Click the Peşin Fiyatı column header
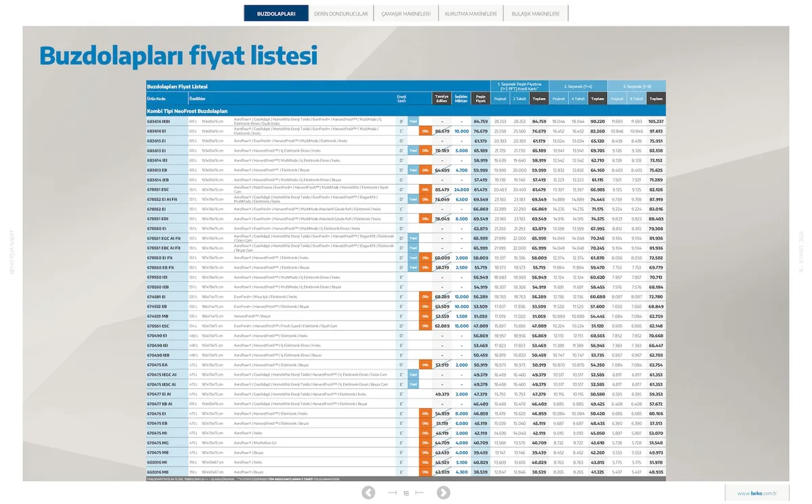The height and width of the screenshot is (504, 812). pos(480,99)
